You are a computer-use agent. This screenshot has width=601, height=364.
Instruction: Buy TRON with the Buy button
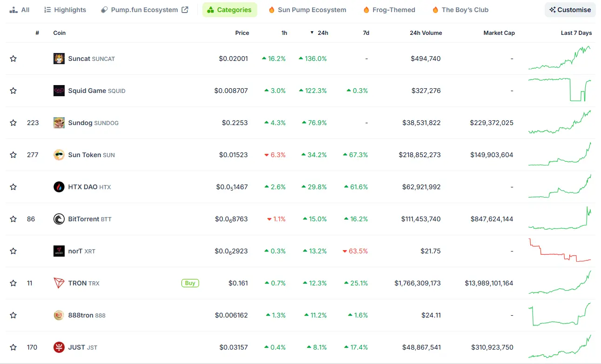coord(190,283)
